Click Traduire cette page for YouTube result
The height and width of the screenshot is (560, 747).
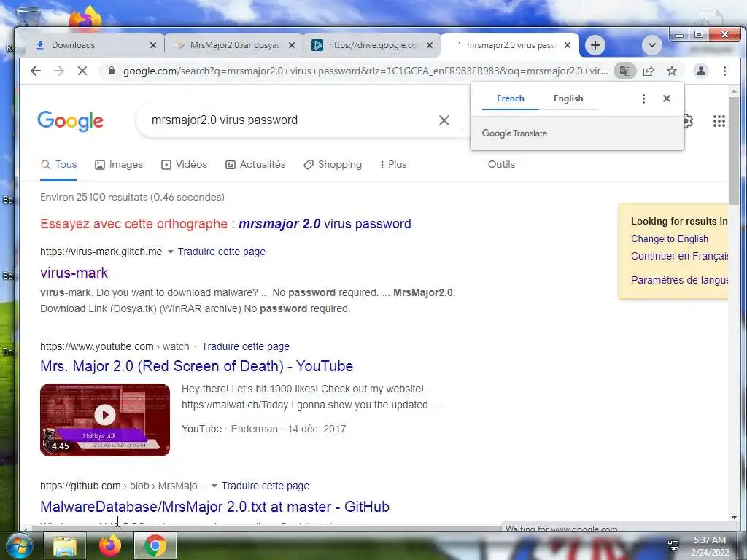(245, 346)
